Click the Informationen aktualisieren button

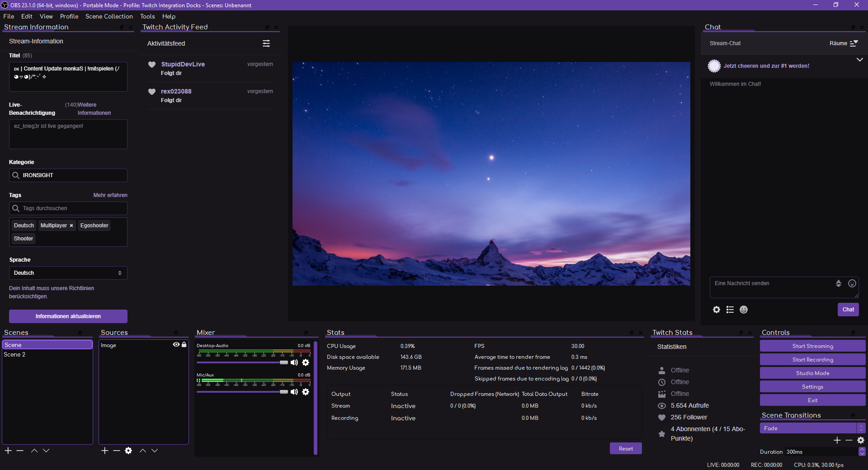coord(68,316)
